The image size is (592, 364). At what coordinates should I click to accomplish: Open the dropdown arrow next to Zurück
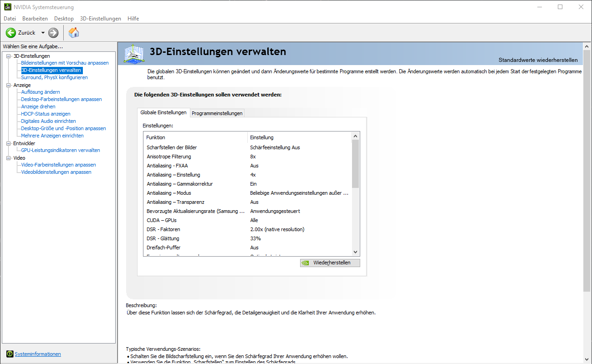pyautogui.click(x=43, y=33)
